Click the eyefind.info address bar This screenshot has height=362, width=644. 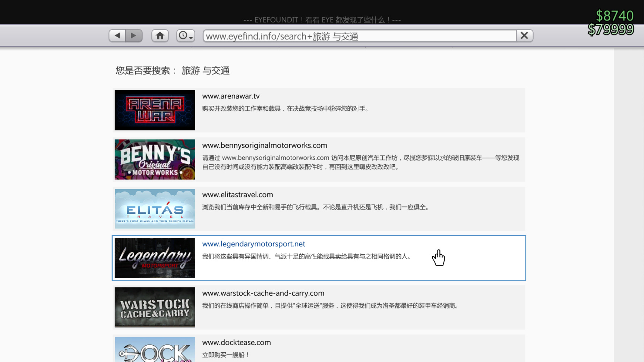click(x=360, y=36)
